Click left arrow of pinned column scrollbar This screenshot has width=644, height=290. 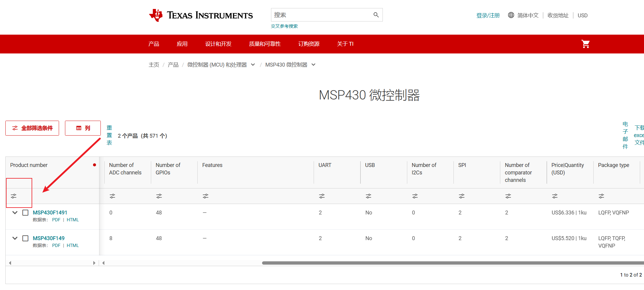10,263
